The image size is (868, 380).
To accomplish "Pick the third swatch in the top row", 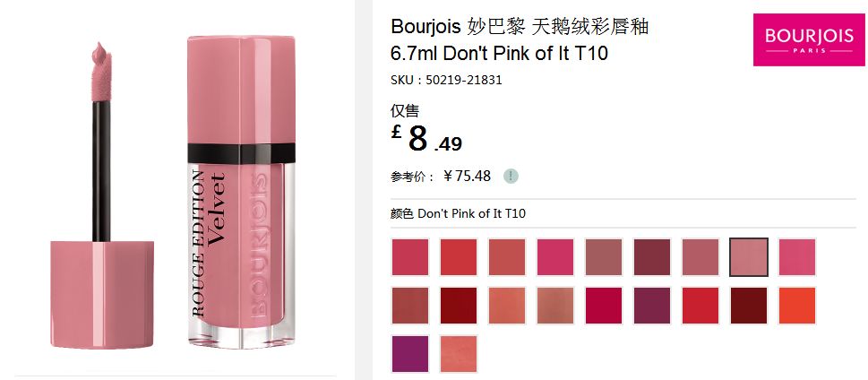I will [x=506, y=257].
